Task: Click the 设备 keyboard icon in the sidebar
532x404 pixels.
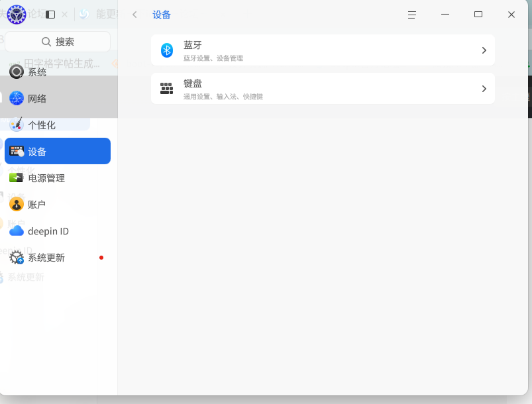Action: pos(17,151)
